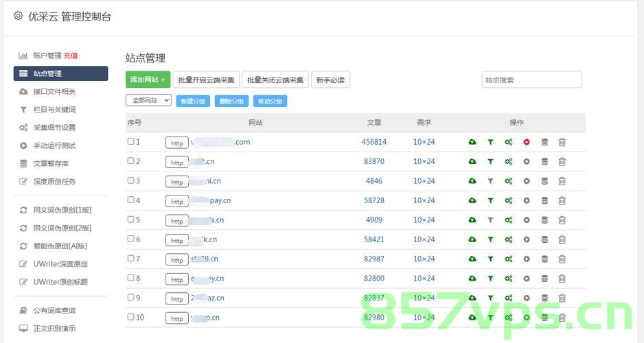Open 公有词库查询 in the sidebar
Screen dimensions: 644x343
[x=54, y=311]
